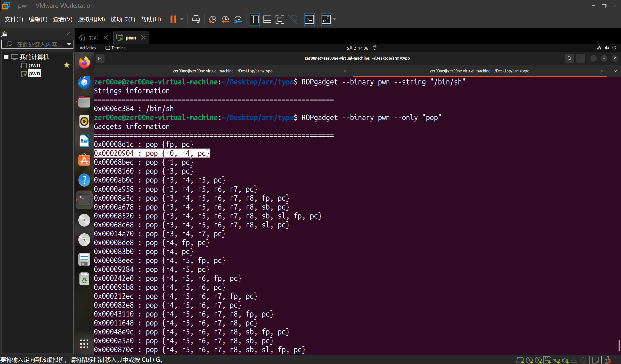Click the VMware hard disk status icon
Screen dimensions: 621x364
520,360
